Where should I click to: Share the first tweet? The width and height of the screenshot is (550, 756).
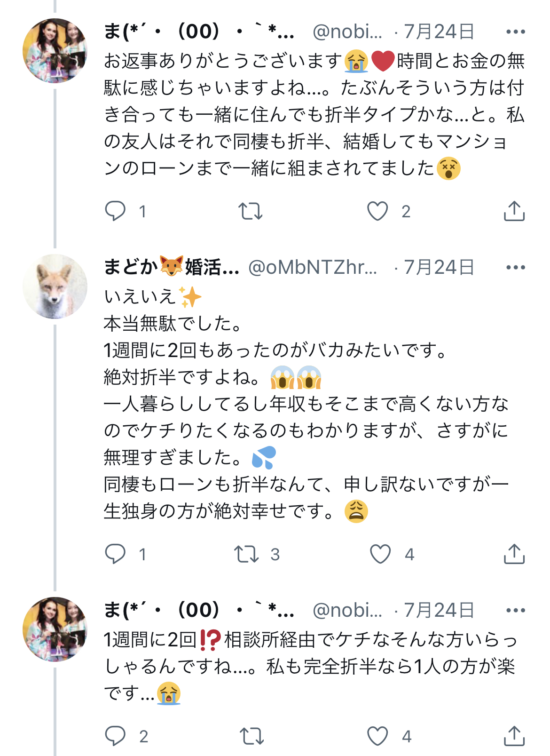pos(514,211)
